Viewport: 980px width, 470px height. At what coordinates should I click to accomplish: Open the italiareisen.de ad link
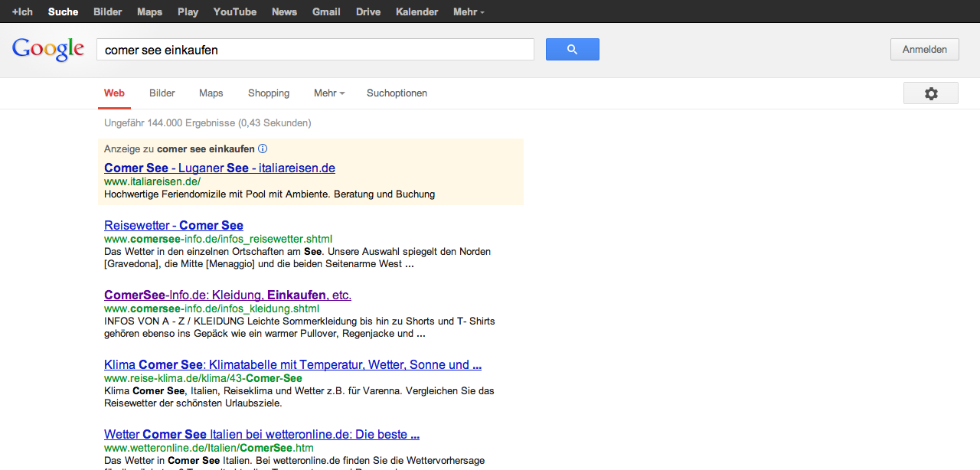click(220, 168)
